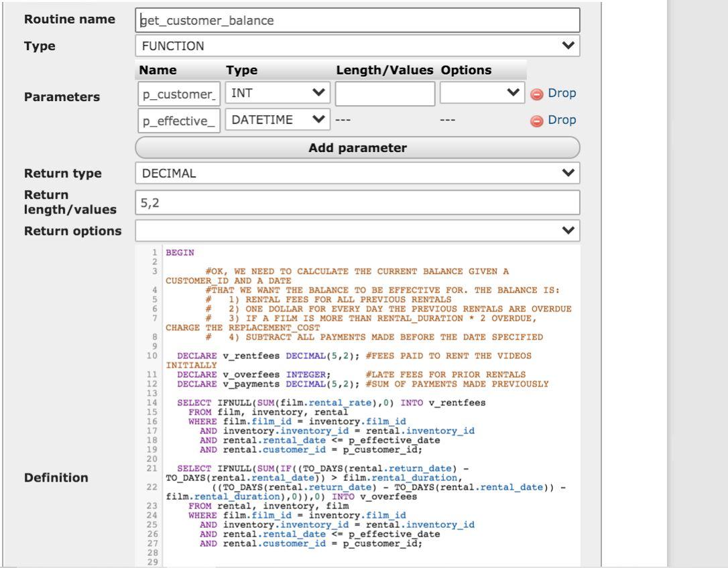Open the INT type dropdown for p_customer_
The height and width of the screenshot is (568, 728).
[x=277, y=92]
